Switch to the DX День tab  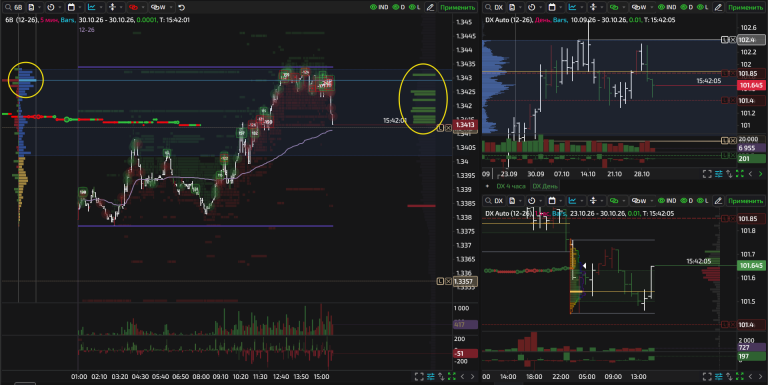(x=545, y=186)
